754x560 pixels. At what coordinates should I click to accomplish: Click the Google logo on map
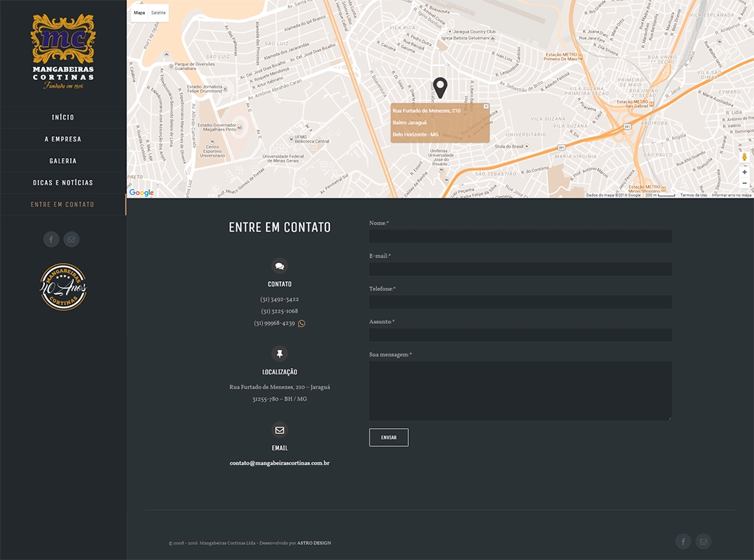coord(141,192)
